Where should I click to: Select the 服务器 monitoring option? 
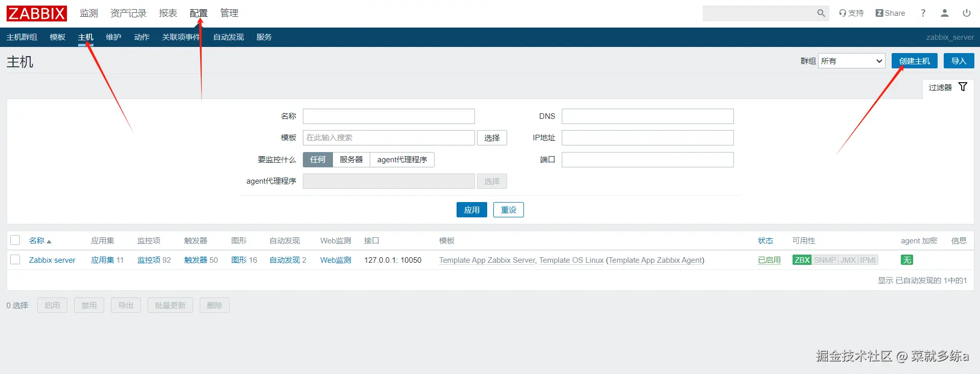click(x=351, y=160)
